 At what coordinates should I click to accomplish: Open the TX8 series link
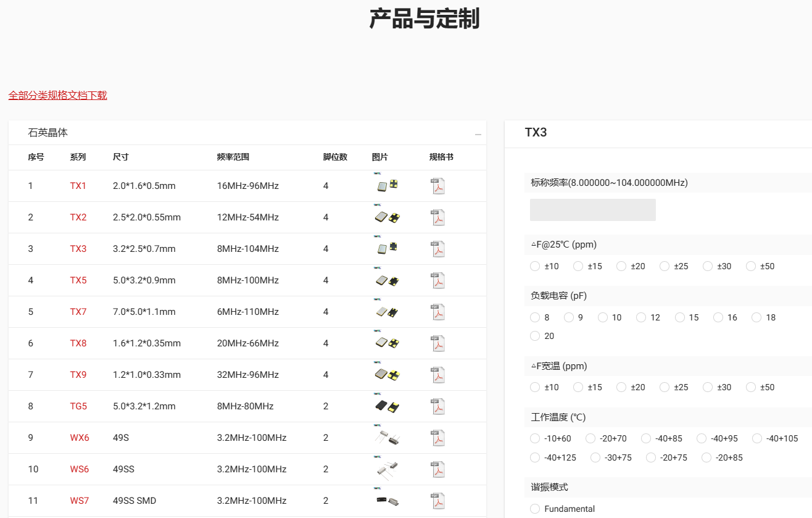pyautogui.click(x=78, y=343)
